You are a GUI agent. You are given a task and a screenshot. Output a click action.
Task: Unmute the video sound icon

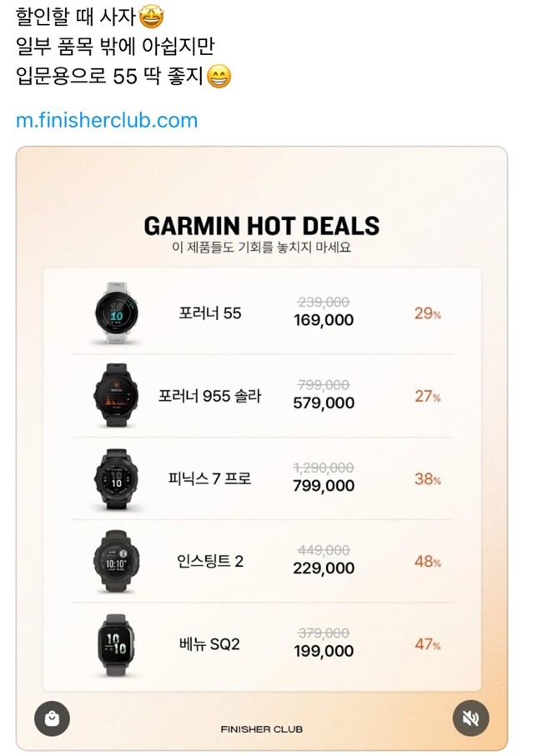tap(470, 718)
